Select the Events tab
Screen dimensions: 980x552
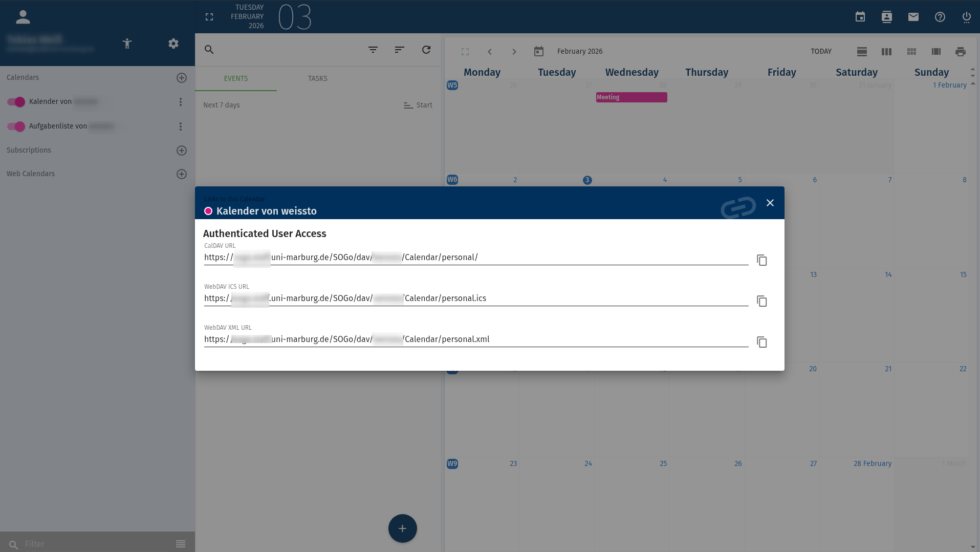pos(235,78)
